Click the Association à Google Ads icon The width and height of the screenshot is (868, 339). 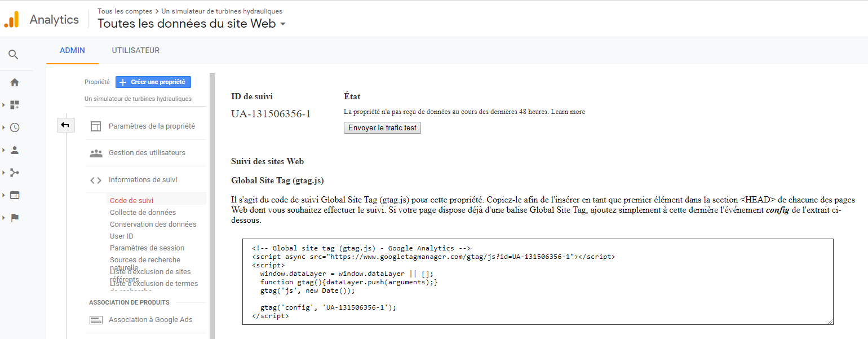(96, 320)
